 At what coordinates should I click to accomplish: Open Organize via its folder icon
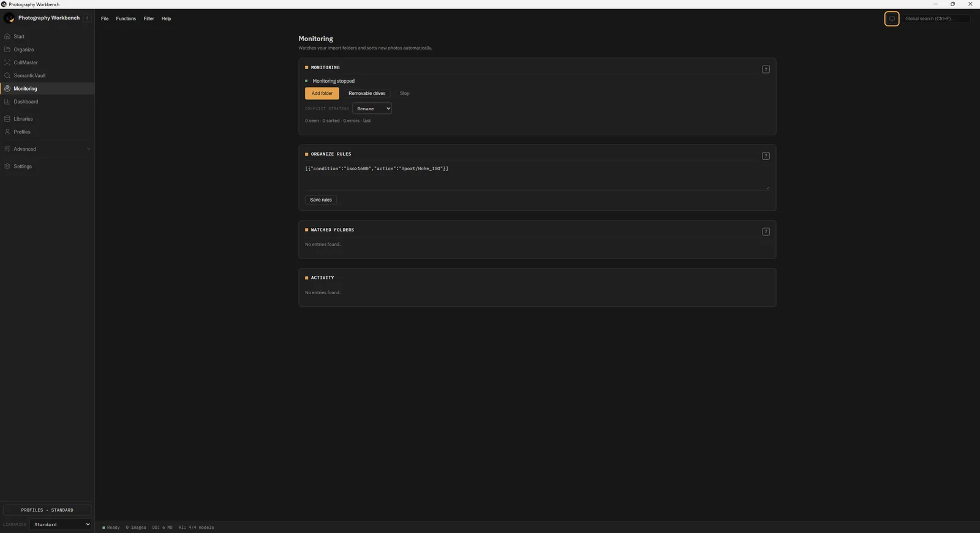click(x=7, y=50)
